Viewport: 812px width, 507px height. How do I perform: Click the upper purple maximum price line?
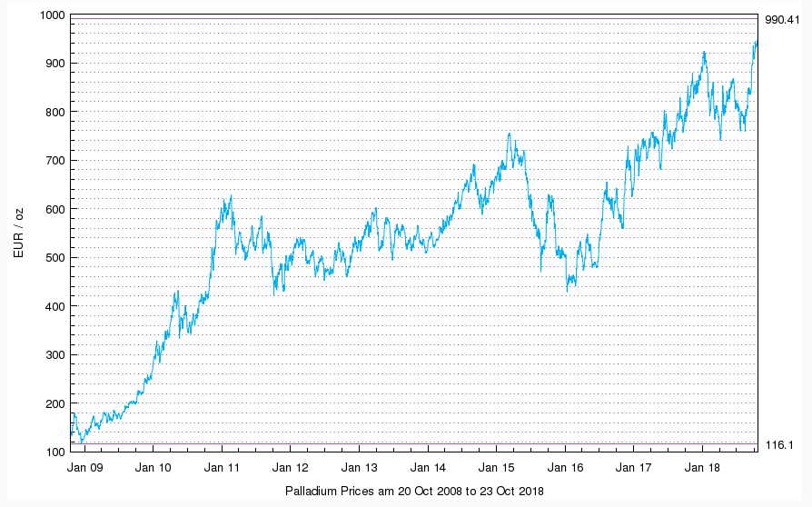413,19
